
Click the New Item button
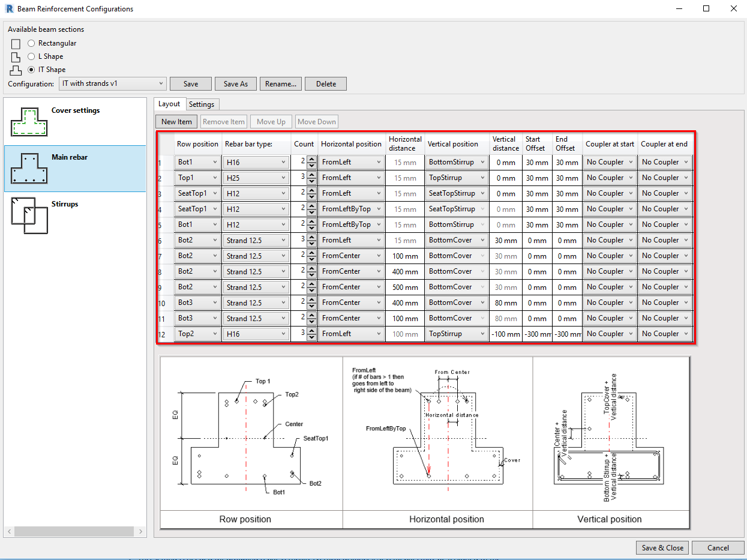[177, 122]
